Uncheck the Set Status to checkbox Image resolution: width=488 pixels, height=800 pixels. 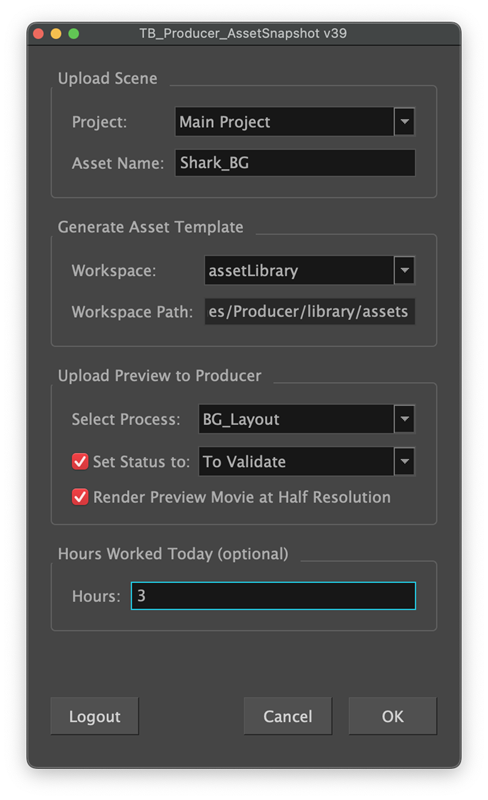coord(80,461)
